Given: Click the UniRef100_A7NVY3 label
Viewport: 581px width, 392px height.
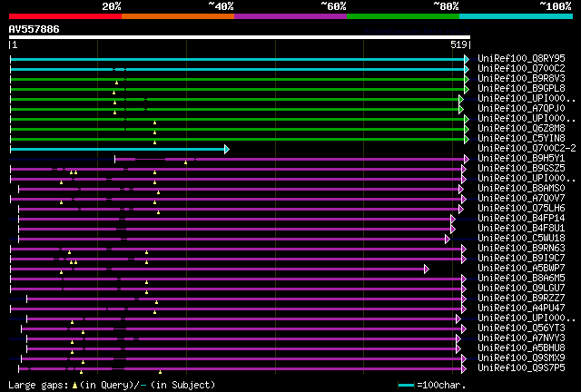Looking at the screenshot, I should point(521,338).
